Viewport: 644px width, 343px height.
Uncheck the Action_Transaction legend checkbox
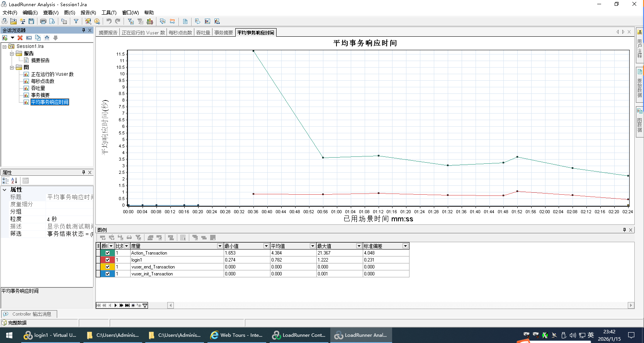click(107, 253)
